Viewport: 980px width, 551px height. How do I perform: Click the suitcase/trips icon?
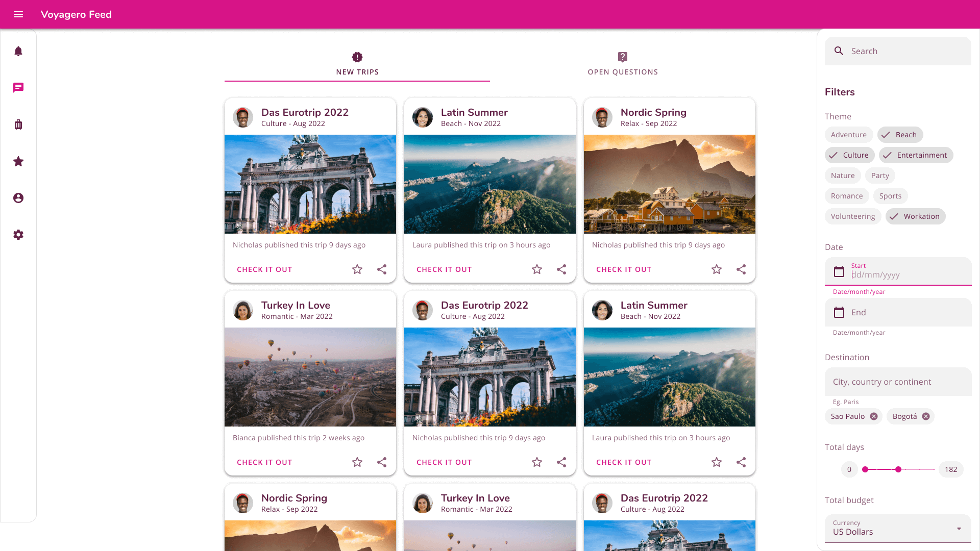18,124
